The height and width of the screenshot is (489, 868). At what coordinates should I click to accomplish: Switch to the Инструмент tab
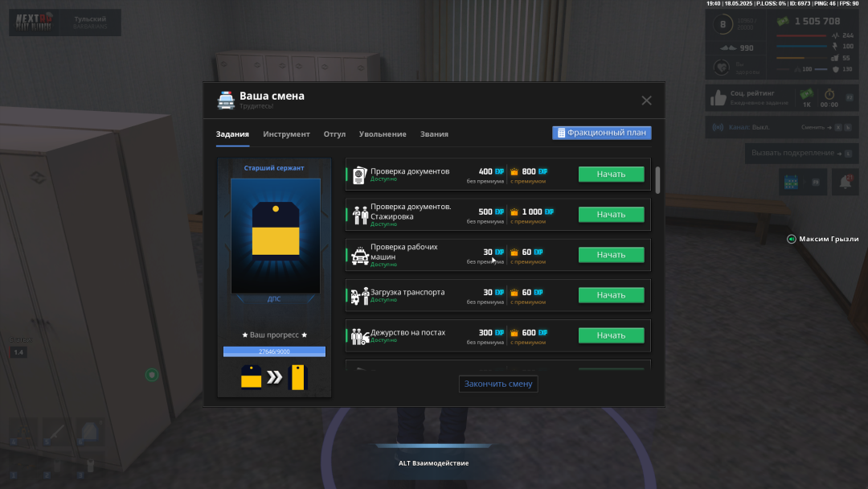[x=286, y=134]
